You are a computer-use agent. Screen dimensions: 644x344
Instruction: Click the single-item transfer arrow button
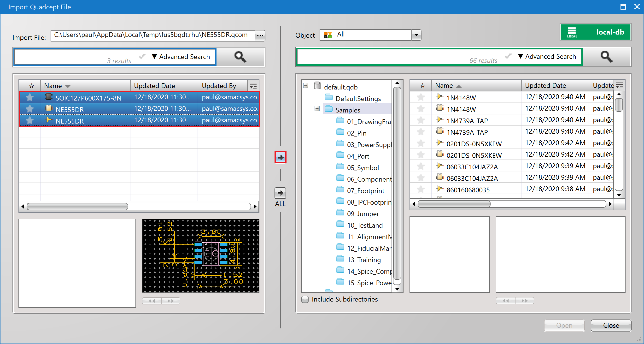tap(280, 157)
